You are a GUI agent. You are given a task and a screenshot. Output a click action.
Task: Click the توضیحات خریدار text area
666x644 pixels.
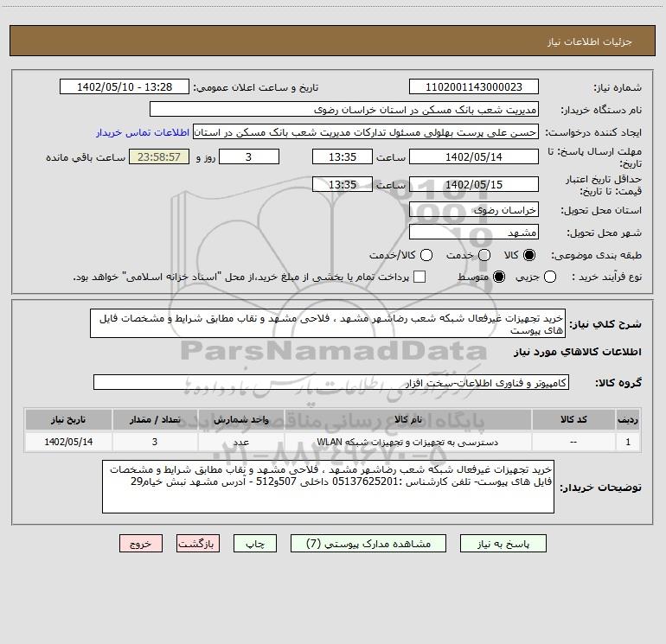point(329,487)
